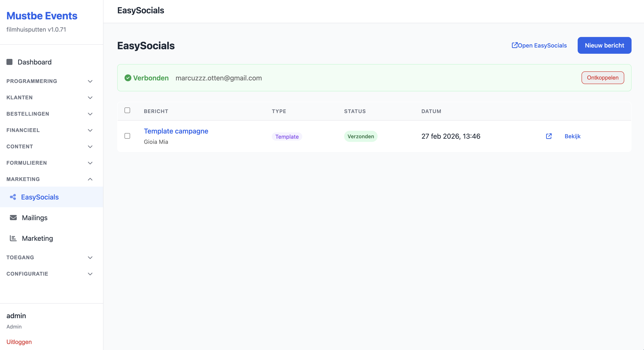The height and width of the screenshot is (350, 644).
Task: Click the Dashboard square icon
Action: tap(9, 62)
